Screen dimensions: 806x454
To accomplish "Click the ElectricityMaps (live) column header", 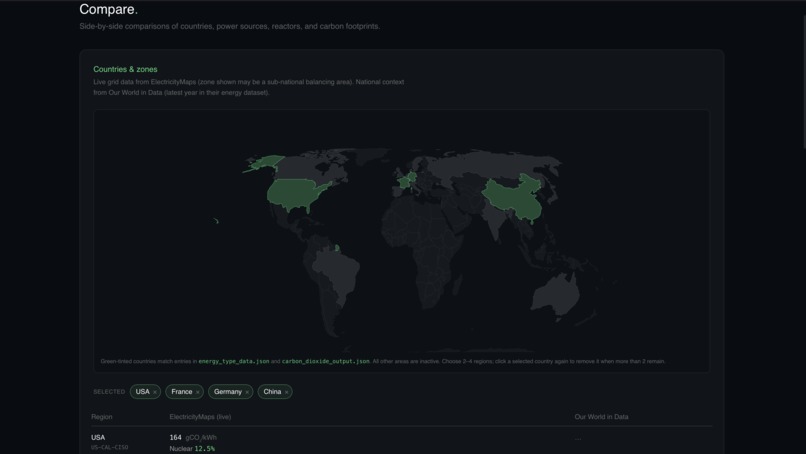I will [200, 417].
